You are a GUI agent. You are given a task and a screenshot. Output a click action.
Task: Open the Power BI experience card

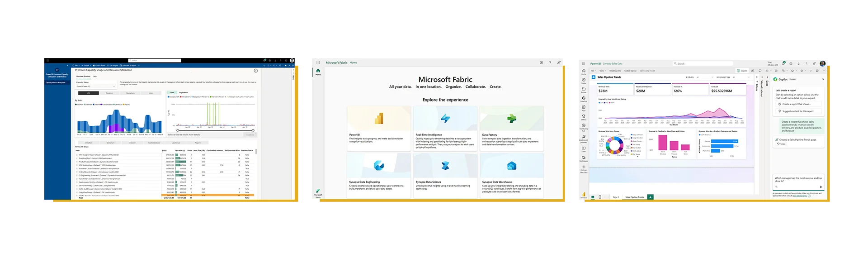pos(379,128)
